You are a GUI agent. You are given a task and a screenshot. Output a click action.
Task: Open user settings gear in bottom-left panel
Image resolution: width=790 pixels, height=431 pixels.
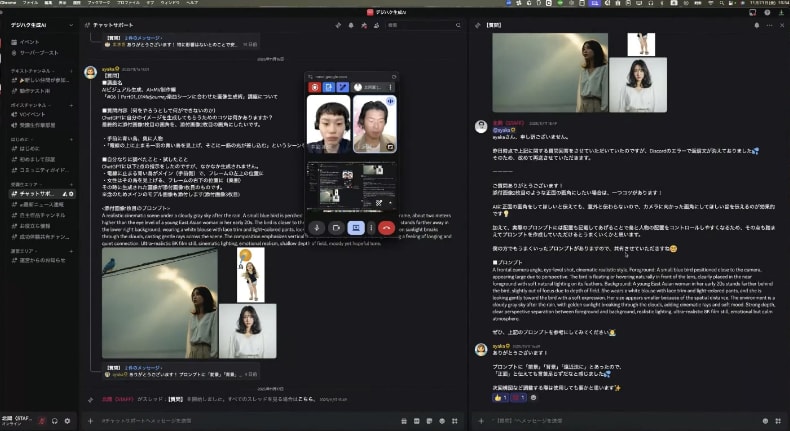pos(67,421)
